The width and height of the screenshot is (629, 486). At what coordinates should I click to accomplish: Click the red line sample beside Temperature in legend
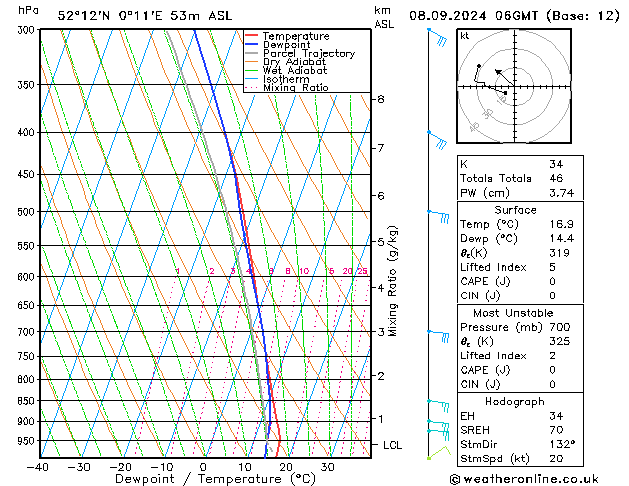[252, 35]
